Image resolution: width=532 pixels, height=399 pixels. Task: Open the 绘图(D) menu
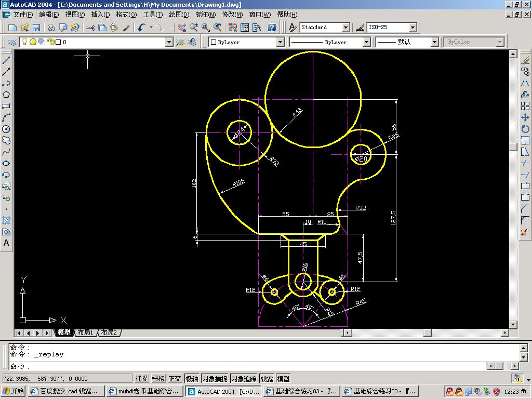179,14
